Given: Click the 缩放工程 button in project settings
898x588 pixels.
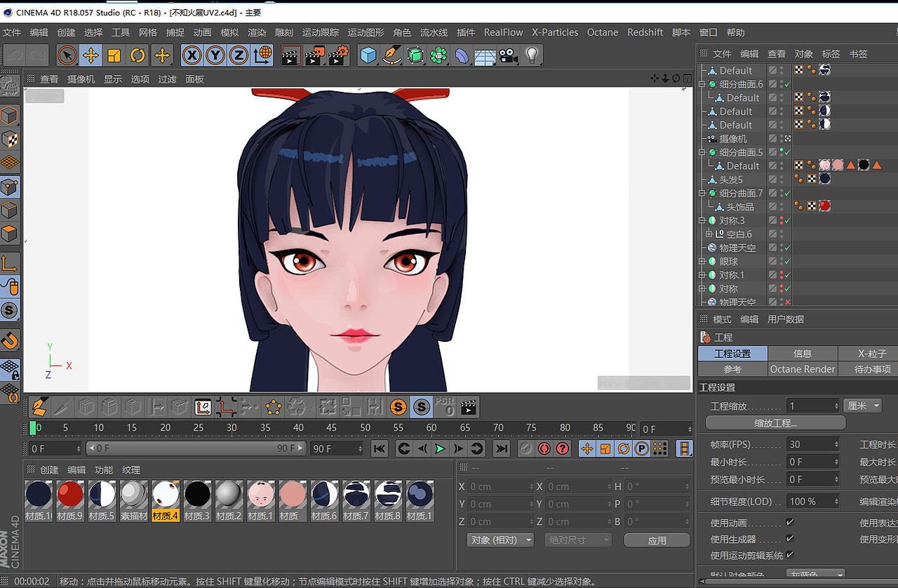Looking at the screenshot, I should click(775, 422).
